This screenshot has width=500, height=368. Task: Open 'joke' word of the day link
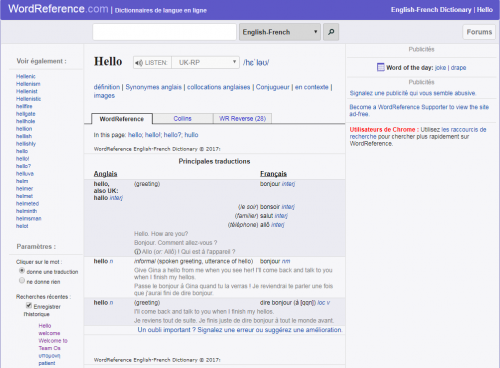(x=440, y=68)
